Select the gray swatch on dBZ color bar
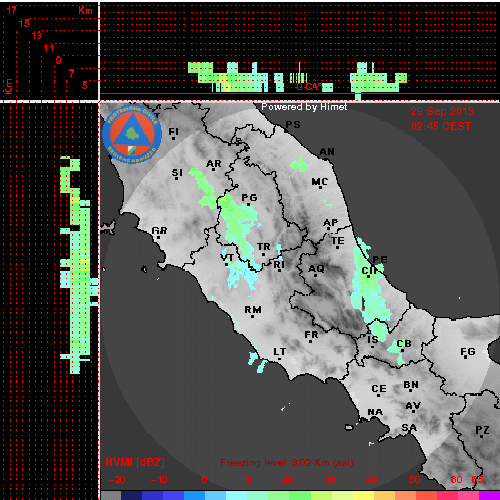The height and width of the screenshot is (500, 500). point(111,495)
